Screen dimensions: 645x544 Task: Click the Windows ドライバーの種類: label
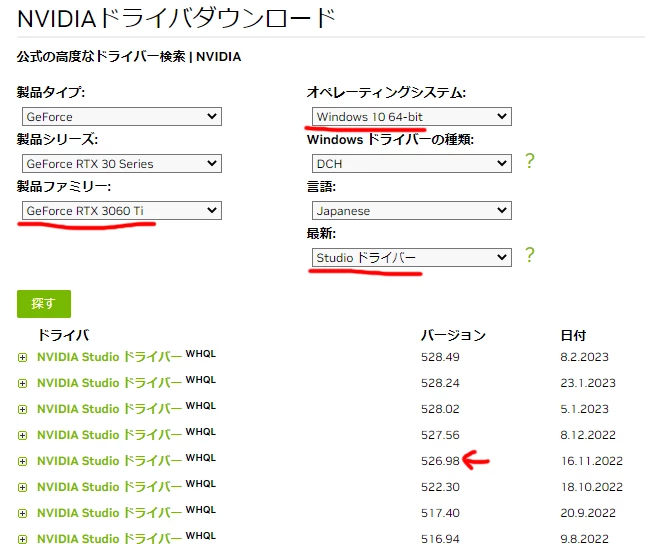390,139
